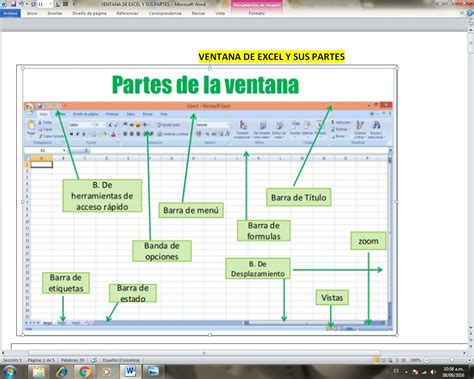Click the picture's middle-left sizing handle
474x379 pixels.
(23, 202)
